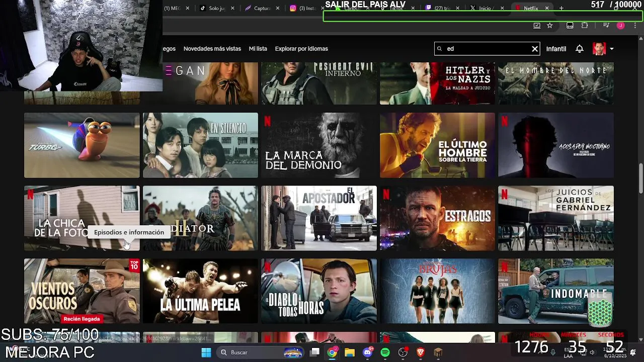Open Spotify from the taskbar
Image resolution: width=644 pixels, height=362 pixels.
[x=385, y=352]
